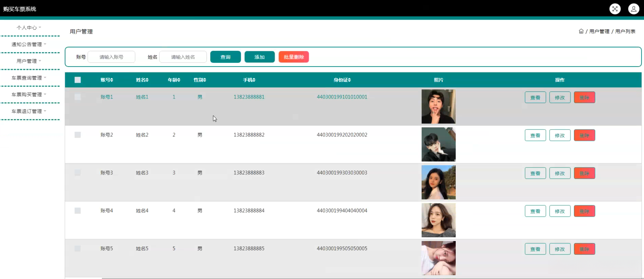Click 修改 on the 账号4 row
This screenshot has width=644, height=279.
(x=560, y=211)
